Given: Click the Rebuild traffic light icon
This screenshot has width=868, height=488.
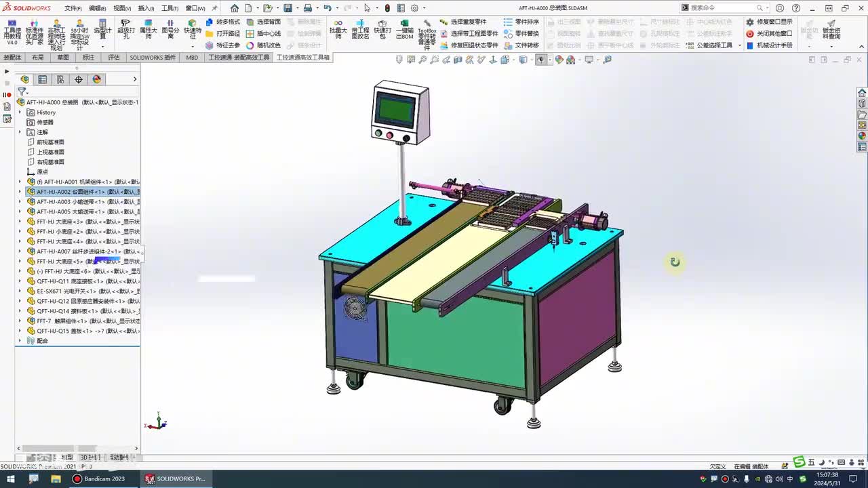Looking at the screenshot, I should [x=387, y=8].
